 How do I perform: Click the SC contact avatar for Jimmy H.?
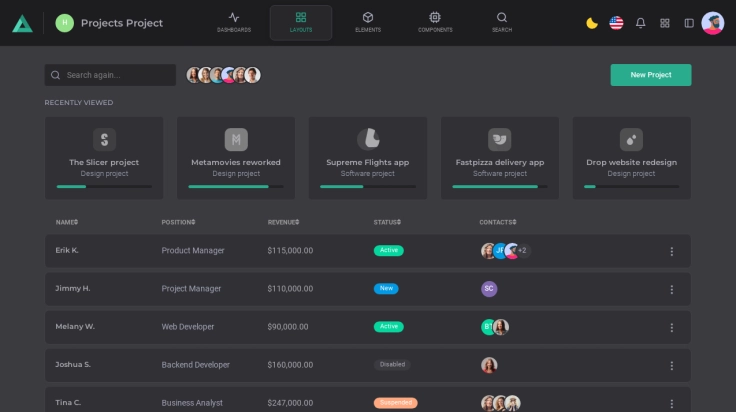tap(489, 289)
